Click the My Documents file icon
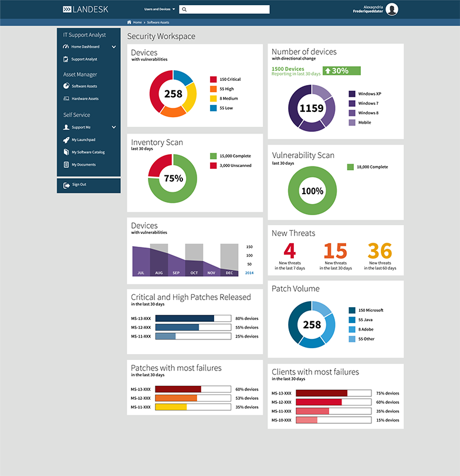 click(66, 165)
